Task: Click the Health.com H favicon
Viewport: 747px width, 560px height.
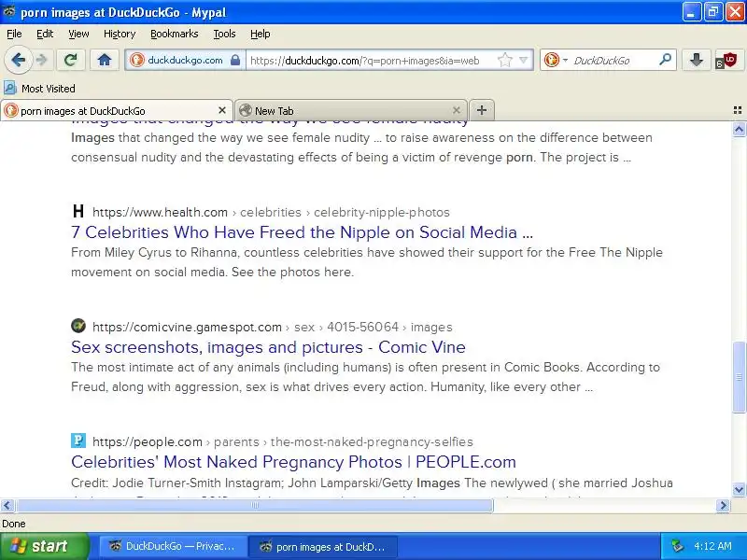Action: click(78, 211)
